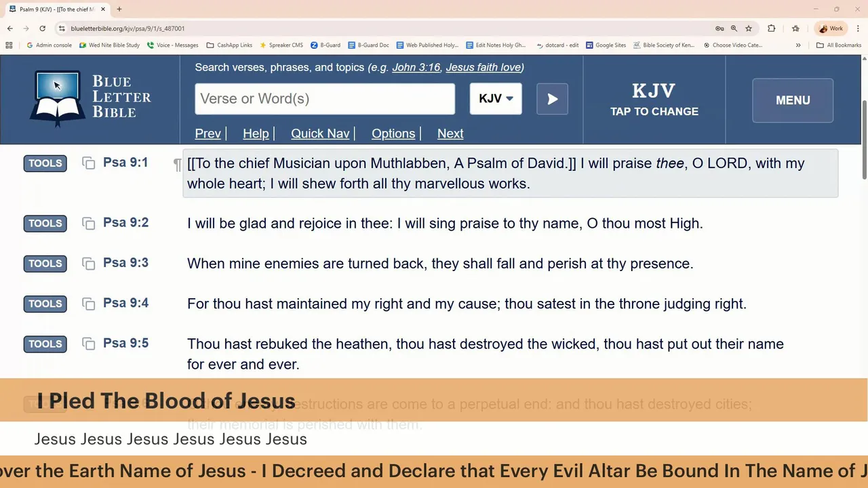Viewport: 868px width, 488px height.
Task: Copy verse Psa 9:5 with copy icon
Action: (x=88, y=344)
